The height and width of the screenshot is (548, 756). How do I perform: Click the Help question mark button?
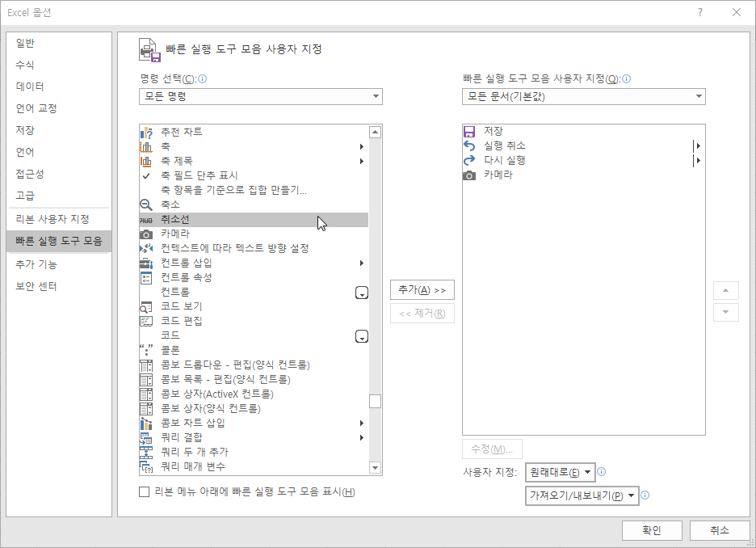click(700, 13)
